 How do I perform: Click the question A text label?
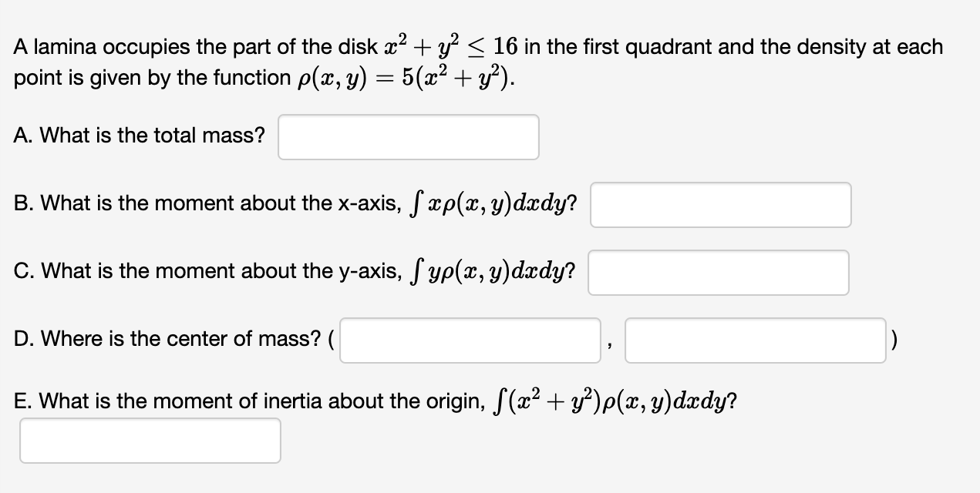139,135
